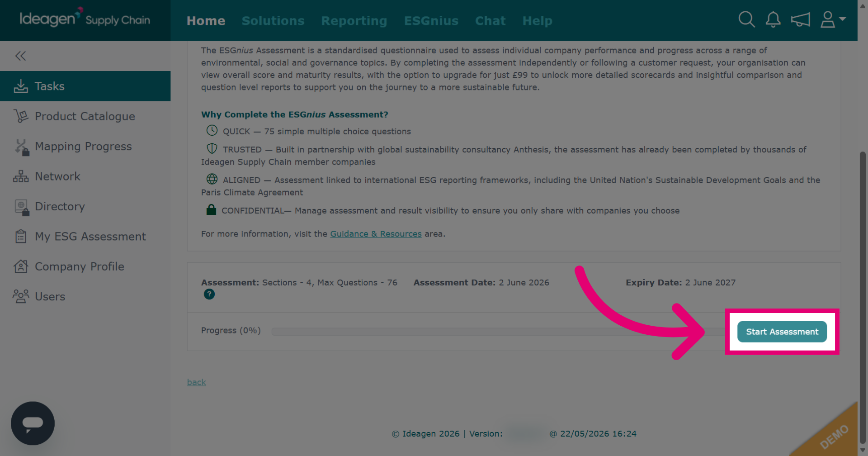Viewport: 868px width, 456px height.
Task: Open the chat support bubble
Action: (33, 423)
